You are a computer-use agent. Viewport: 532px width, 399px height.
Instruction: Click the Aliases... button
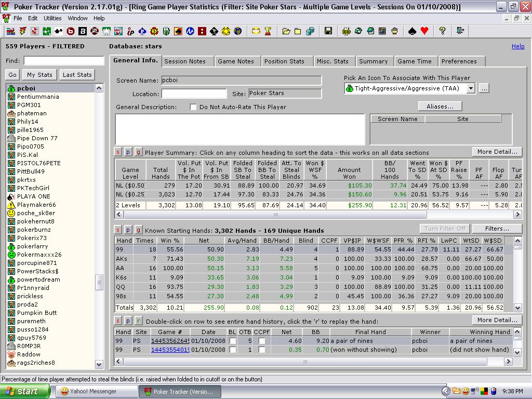click(x=440, y=107)
